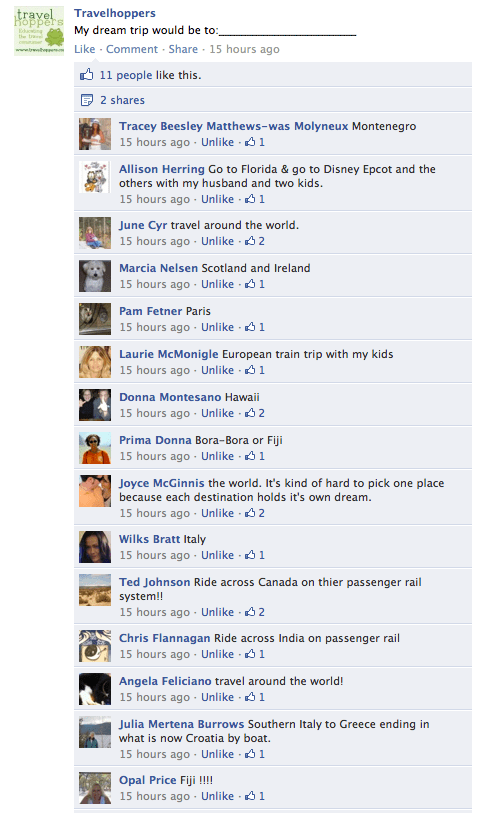Open Chris Flannagan's profile name link
The width and height of the screenshot is (487, 813).
(x=164, y=638)
